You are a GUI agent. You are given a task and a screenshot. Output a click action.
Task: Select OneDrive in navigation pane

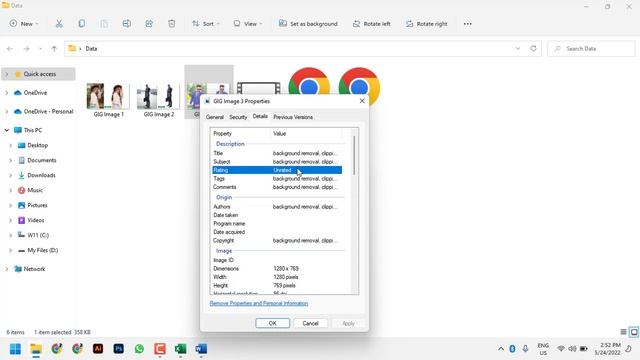pos(35,93)
